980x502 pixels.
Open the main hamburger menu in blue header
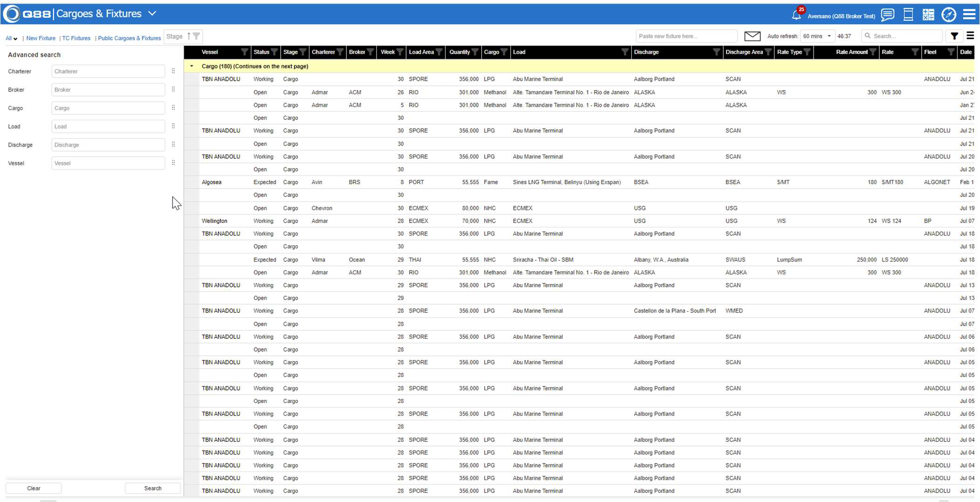point(969,14)
